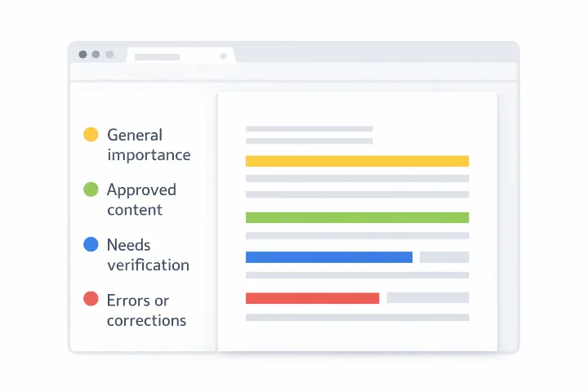Click the lightest window control dot
This screenshot has width=588, height=392.
pos(109,55)
